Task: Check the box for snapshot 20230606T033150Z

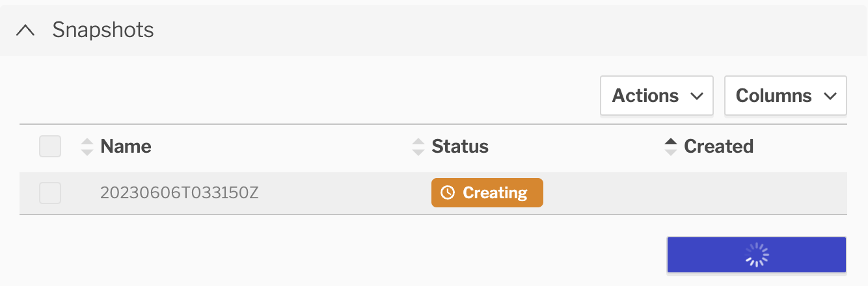Action: (50, 193)
